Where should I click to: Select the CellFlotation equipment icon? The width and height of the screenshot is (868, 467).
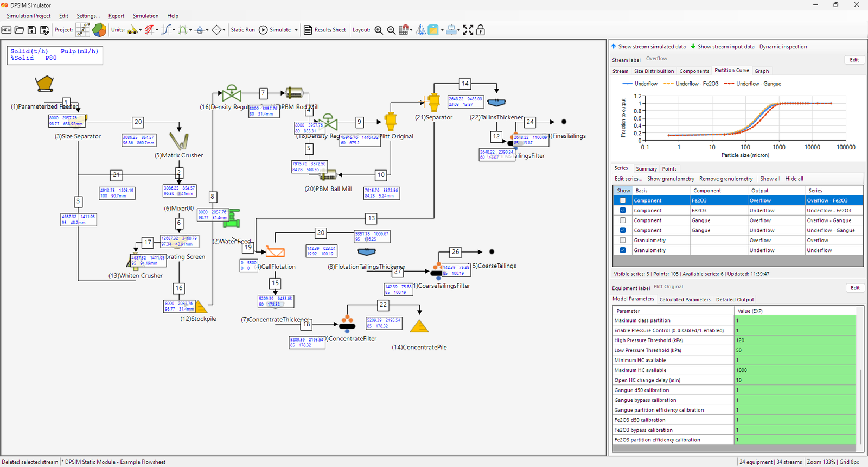[275, 251]
